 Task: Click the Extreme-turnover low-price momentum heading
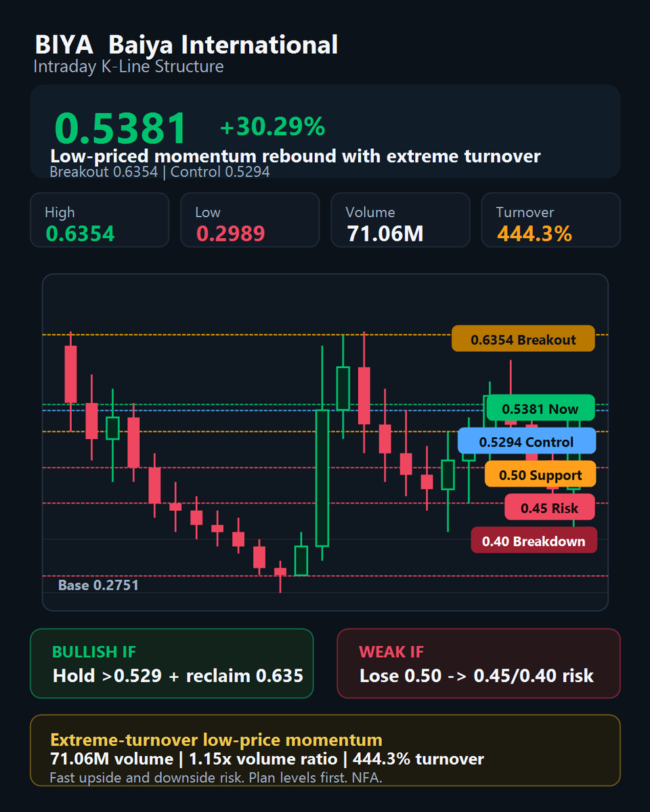(217, 740)
